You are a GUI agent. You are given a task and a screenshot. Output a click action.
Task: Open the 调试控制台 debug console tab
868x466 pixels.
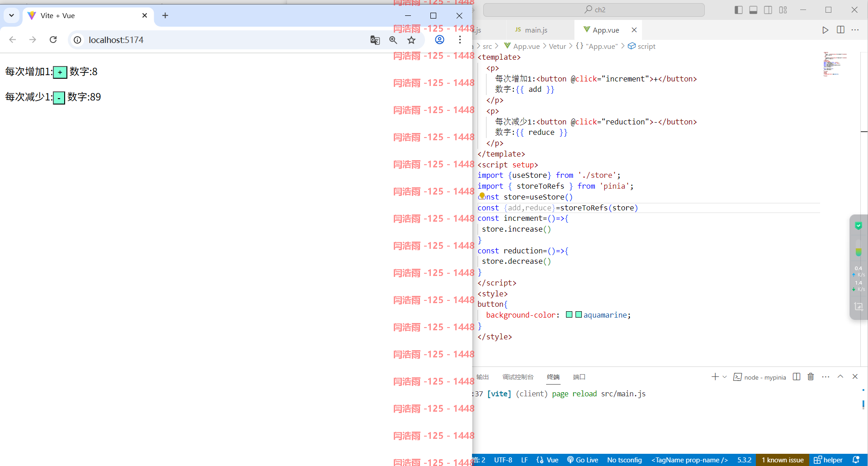[518, 377]
